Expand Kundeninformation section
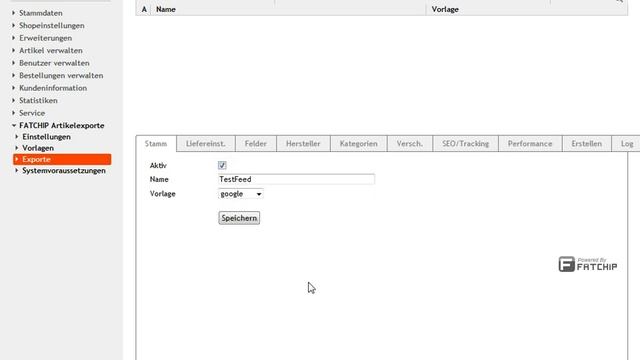 (53, 88)
